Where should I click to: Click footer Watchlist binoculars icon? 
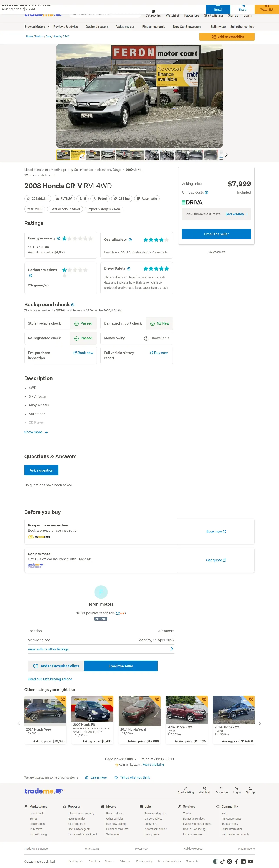click(204, 788)
